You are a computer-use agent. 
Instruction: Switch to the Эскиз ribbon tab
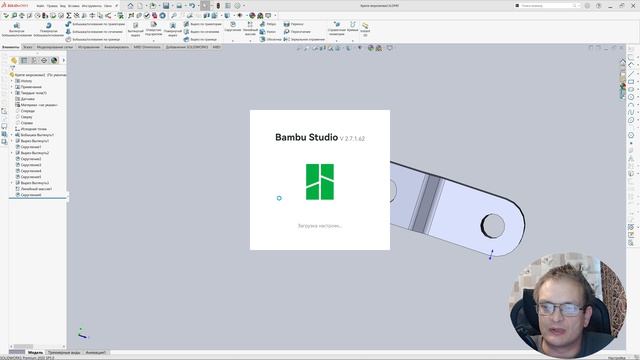tap(27, 47)
